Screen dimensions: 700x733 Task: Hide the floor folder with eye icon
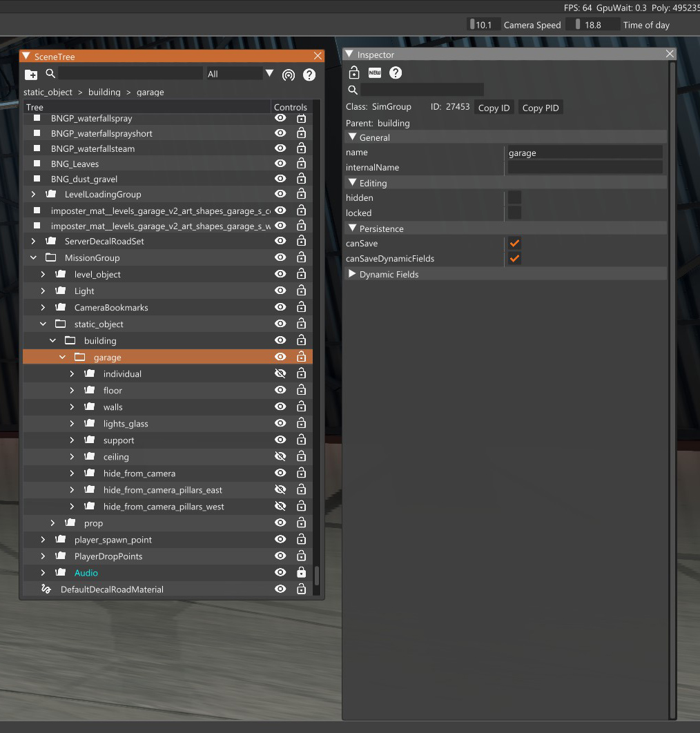tap(280, 390)
